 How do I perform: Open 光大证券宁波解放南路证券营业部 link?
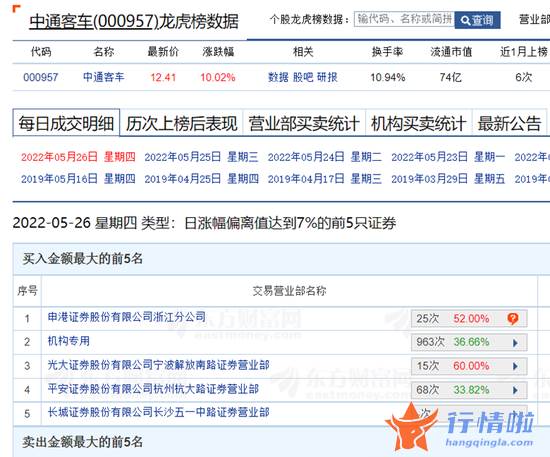(x=159, y=365)
